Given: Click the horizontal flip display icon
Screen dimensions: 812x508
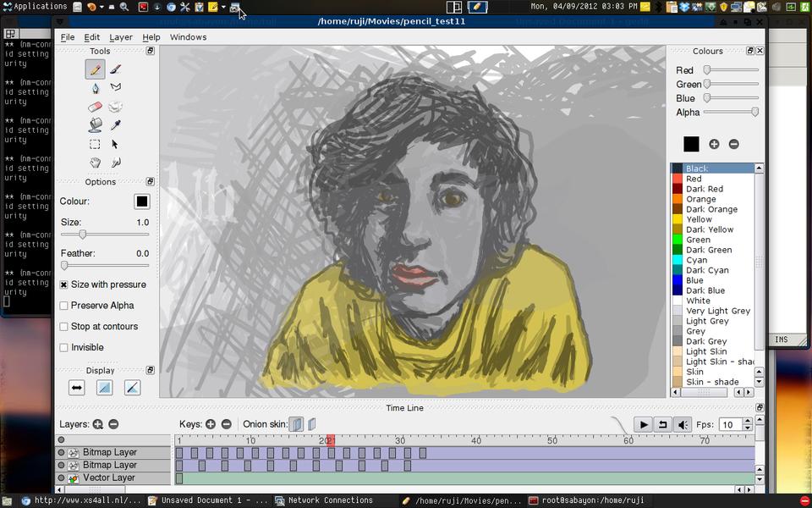Looking at the screenshot, I should coord(77,388).
